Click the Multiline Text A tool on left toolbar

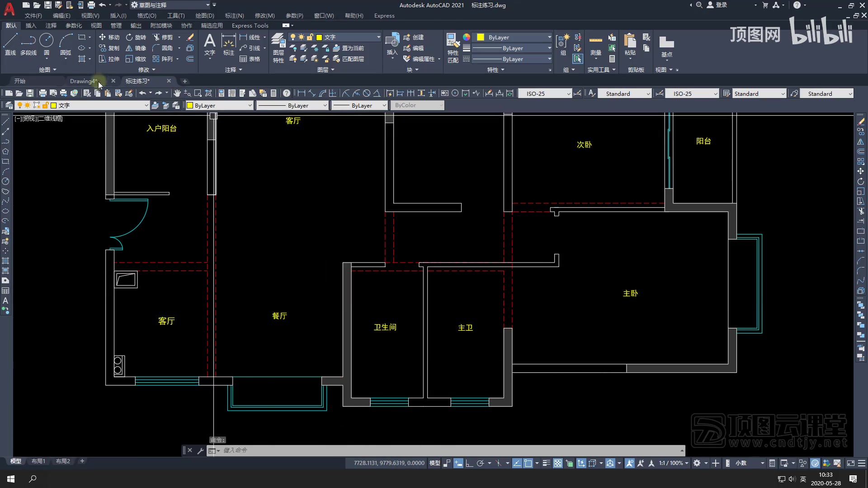pos(5,301)
